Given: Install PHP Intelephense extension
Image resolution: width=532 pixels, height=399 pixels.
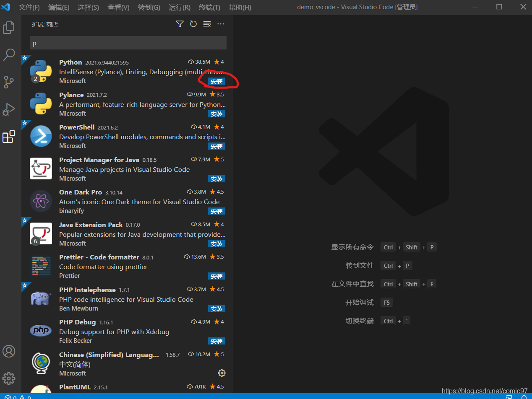Looking at the screenshot, I should pos(216,309).
